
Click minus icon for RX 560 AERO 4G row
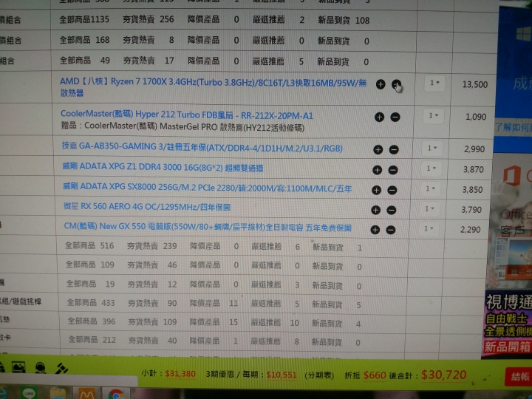pos(391,211)
